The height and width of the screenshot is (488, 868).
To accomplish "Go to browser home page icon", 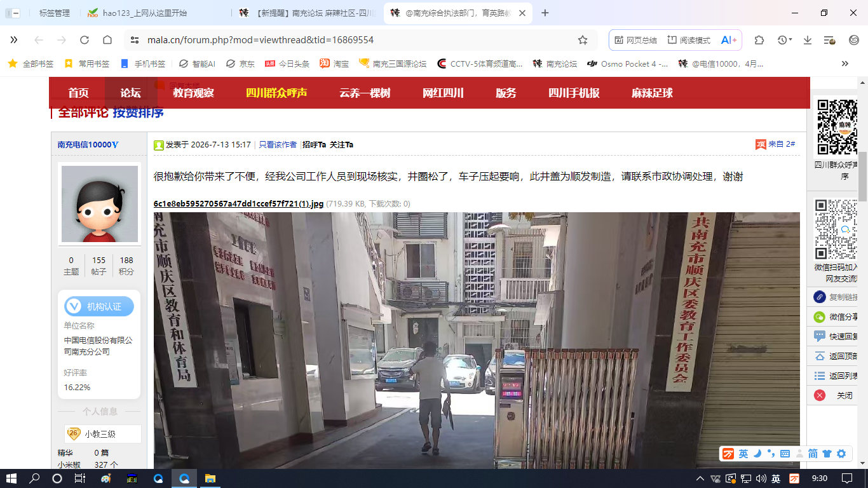I will point(107,40).
